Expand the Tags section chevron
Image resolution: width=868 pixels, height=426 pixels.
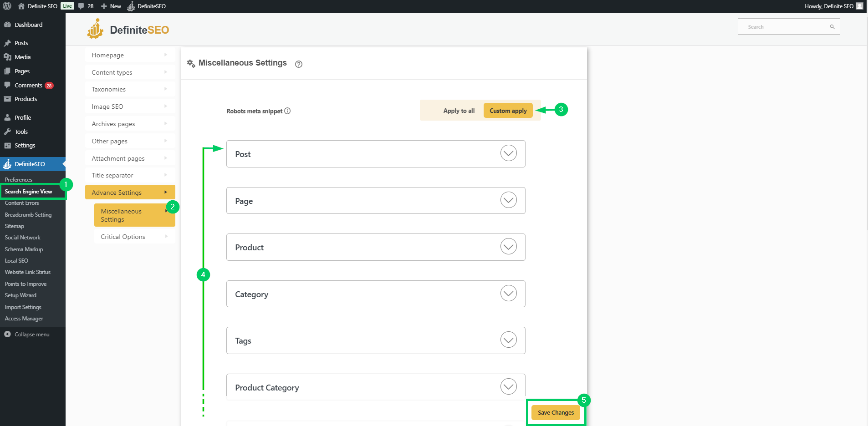(x=509, y=340)
